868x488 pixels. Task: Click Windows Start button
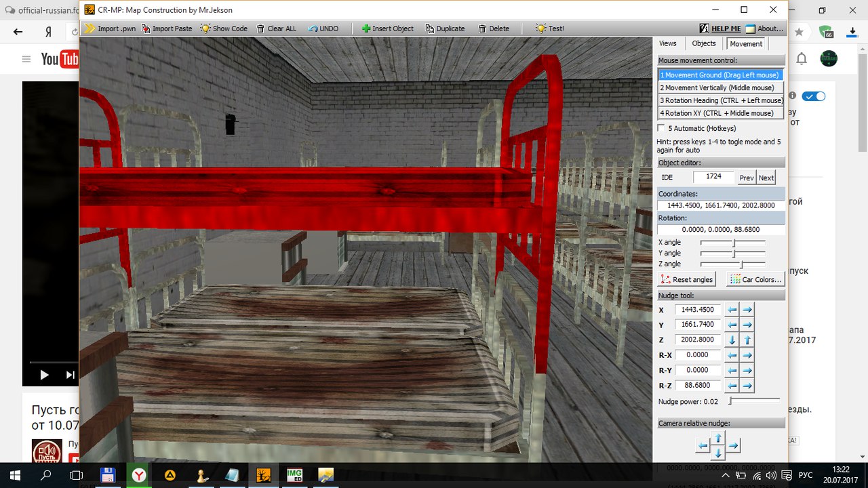click(x=15, y=475)
